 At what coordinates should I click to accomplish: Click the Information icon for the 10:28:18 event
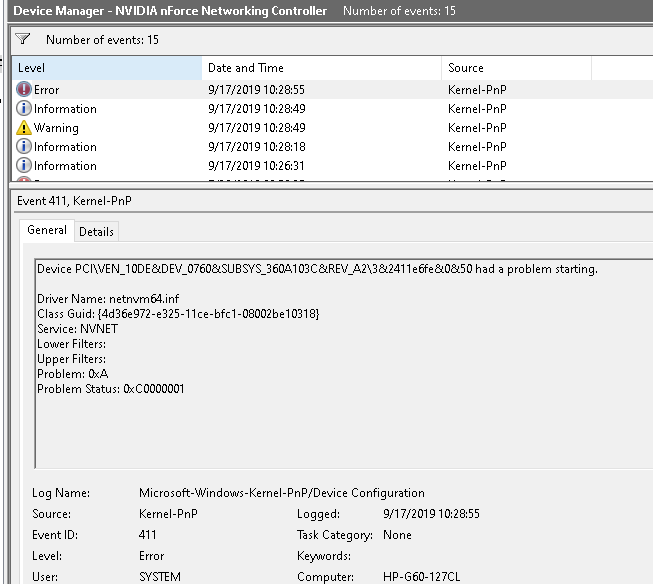(x=24, y=146)
